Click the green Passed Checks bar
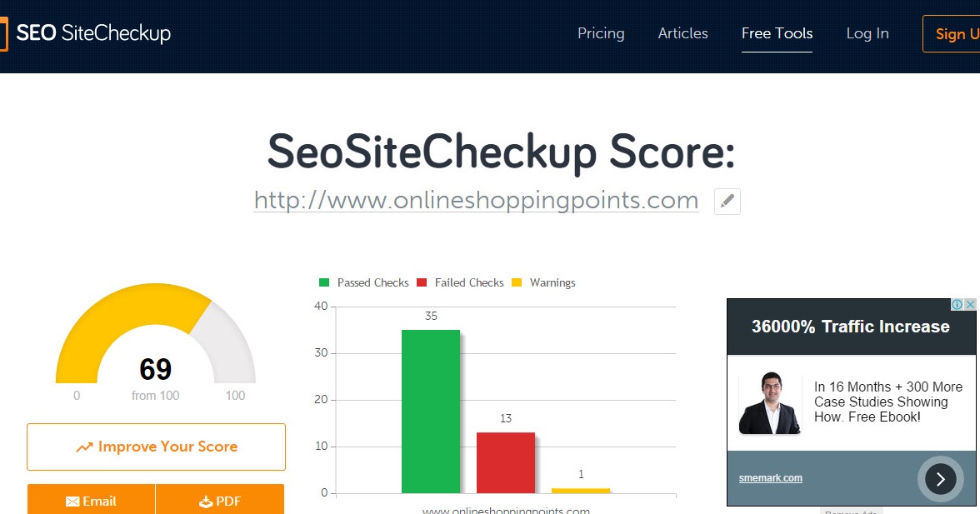 coord(431,412)
